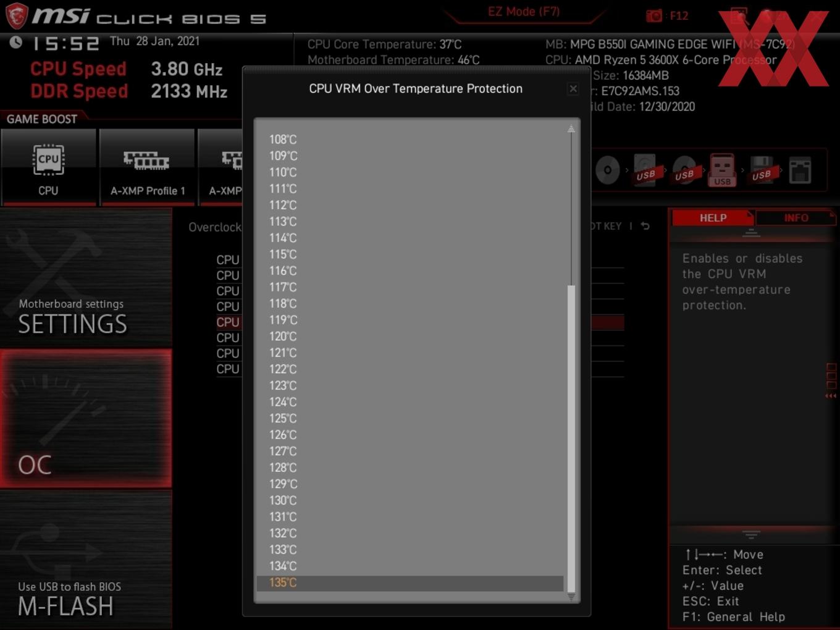Viewport: 840px width, 630px height.
Task: Click the clock icon beside the time
Action: pyautogui.click(x=16, y=42)
